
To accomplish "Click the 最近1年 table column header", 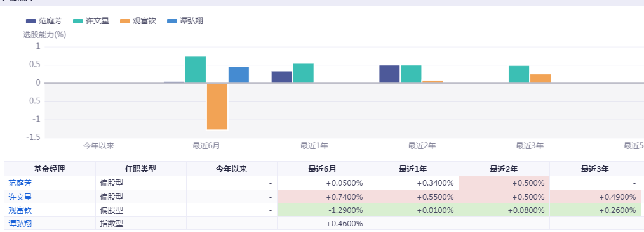I will coord(413,169).
